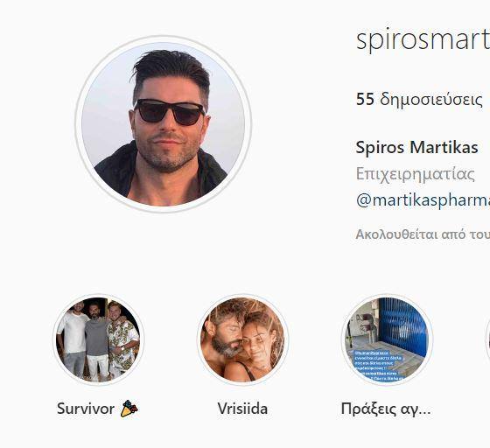Click the Επιχειρηματίας category label

[416, 174]
